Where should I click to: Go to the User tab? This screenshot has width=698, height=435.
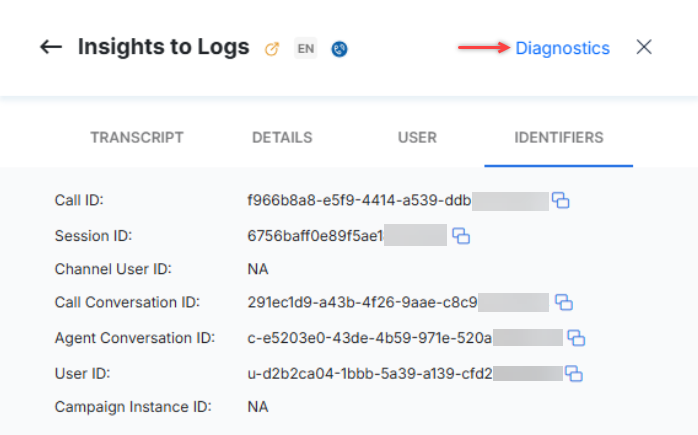point(417,137)
